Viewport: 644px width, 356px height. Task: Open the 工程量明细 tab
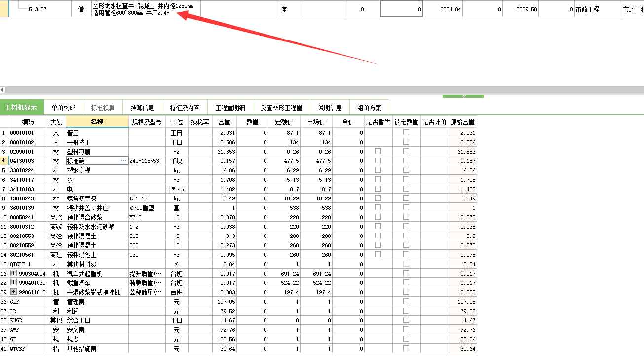[230, 107]
